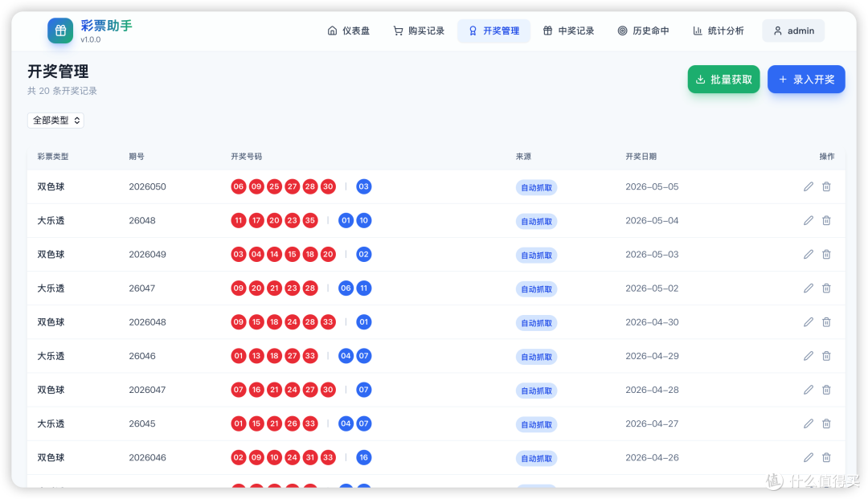This screenshot has width=868, height=499.
Task: Click the date 2026-04-27
Action: 652,423
